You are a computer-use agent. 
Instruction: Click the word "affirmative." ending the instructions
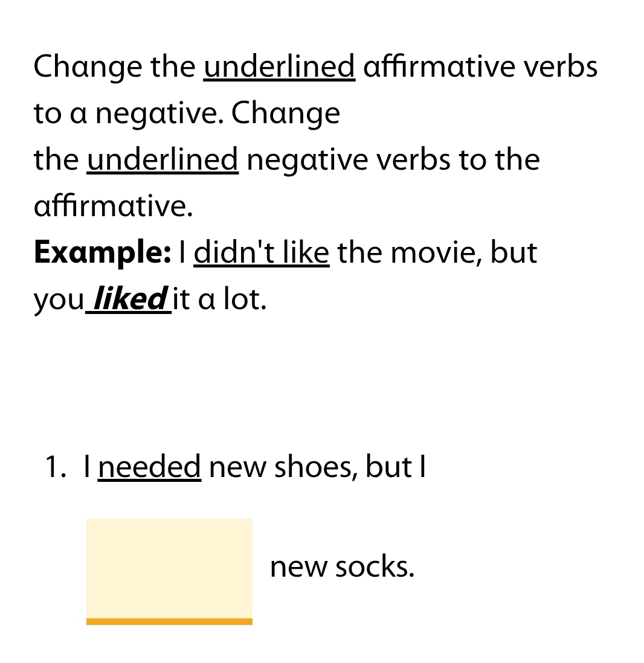pyautogui.click(x=113, y=206)
